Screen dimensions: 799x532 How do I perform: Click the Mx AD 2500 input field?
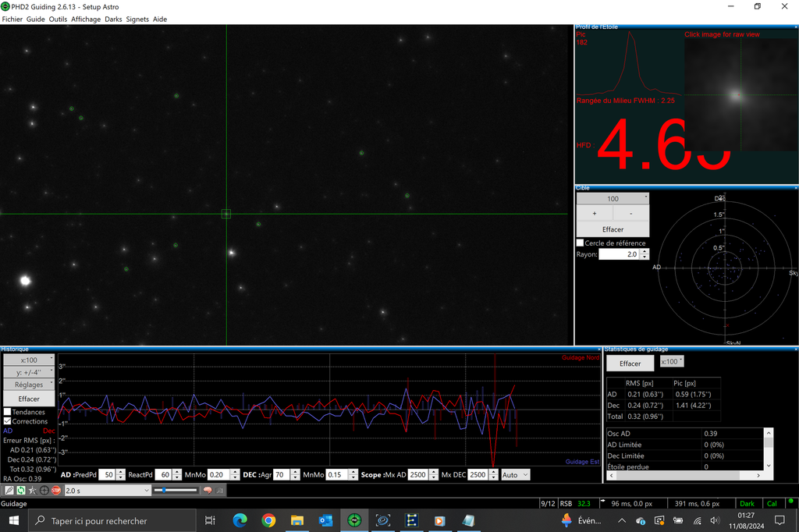pyautogui.click(x=418, y=474)
